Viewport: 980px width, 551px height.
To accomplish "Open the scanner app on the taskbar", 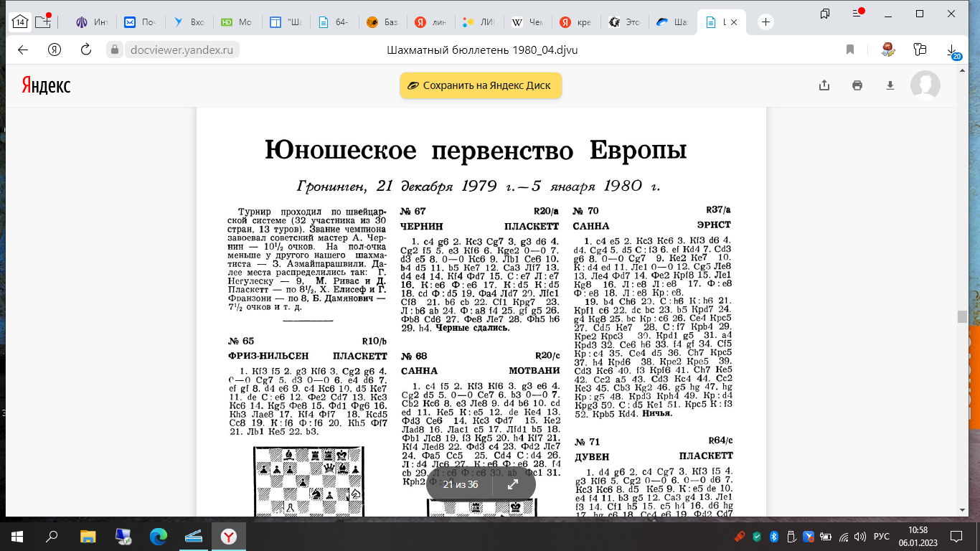I will point(193,536).
